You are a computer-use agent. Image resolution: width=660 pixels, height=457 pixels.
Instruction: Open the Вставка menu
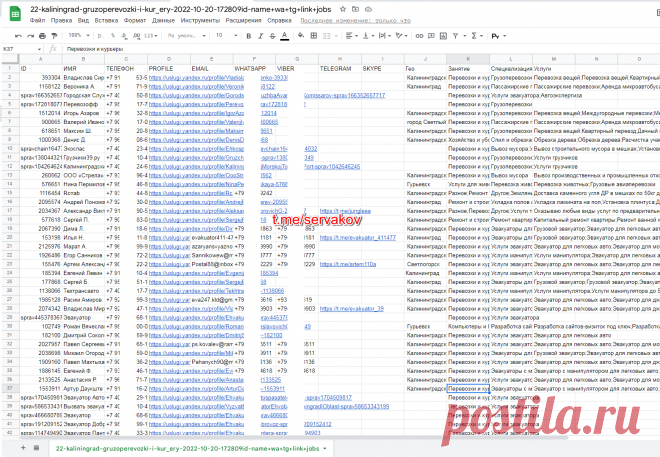click(x=106, y=20)
